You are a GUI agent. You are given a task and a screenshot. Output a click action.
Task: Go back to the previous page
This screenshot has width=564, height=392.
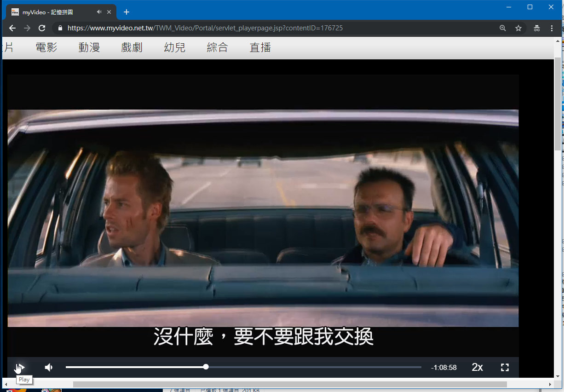click(12, 28)
